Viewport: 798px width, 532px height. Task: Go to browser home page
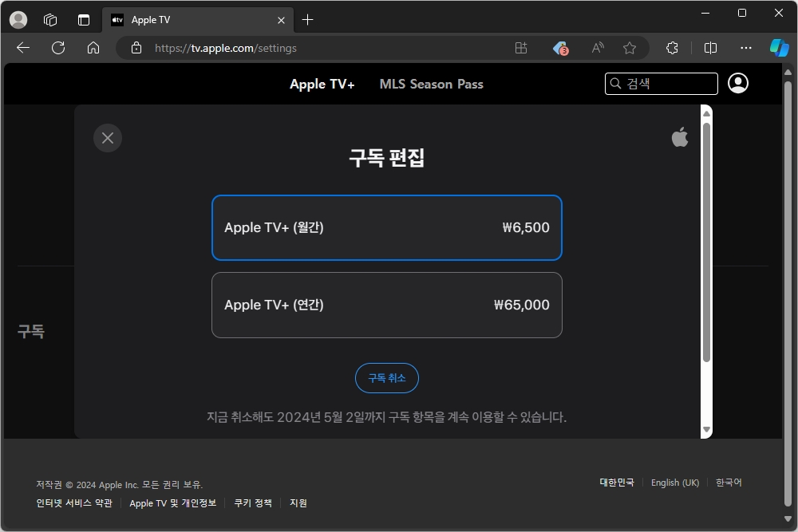tap(93, 48)
